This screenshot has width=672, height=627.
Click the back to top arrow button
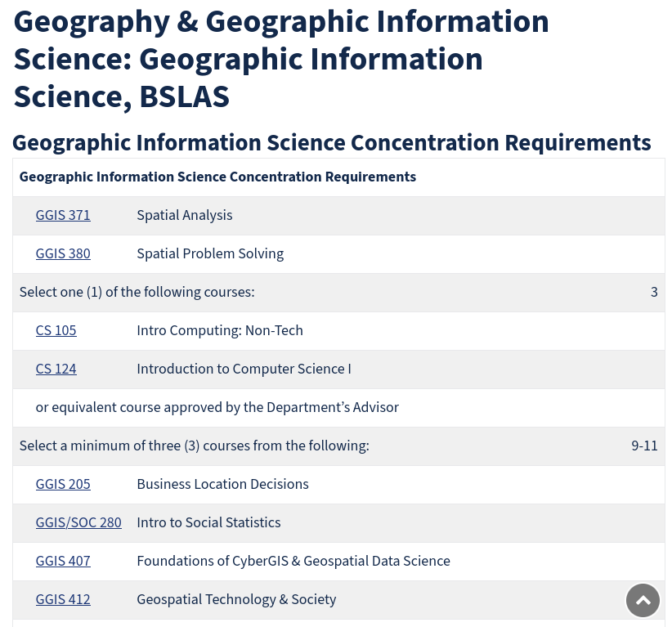tap(643, 600)
